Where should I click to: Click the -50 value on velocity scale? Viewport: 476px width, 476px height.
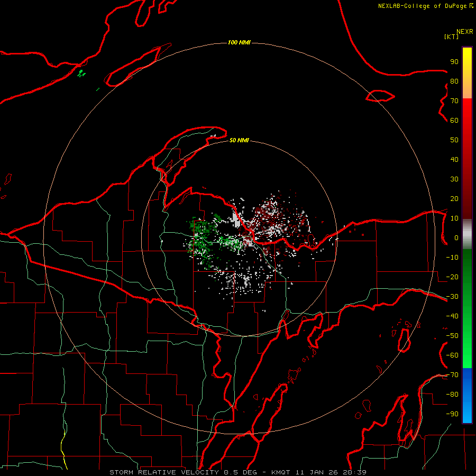click(x=452, y=336)
